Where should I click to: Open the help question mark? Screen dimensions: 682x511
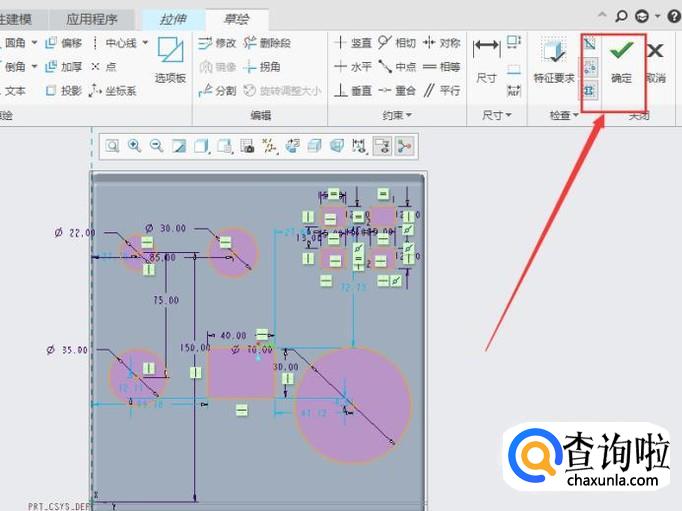(674, 17)
